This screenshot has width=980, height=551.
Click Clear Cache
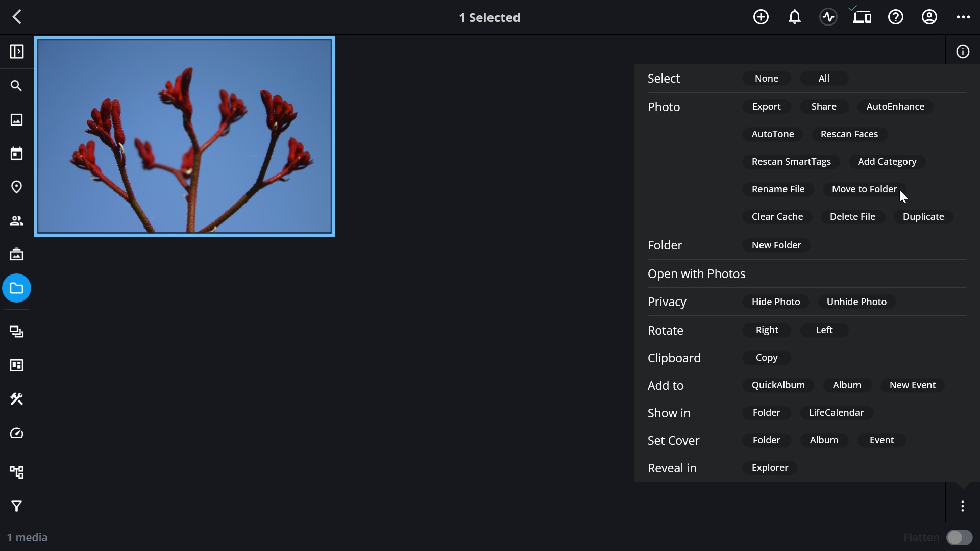coord(777,216)
